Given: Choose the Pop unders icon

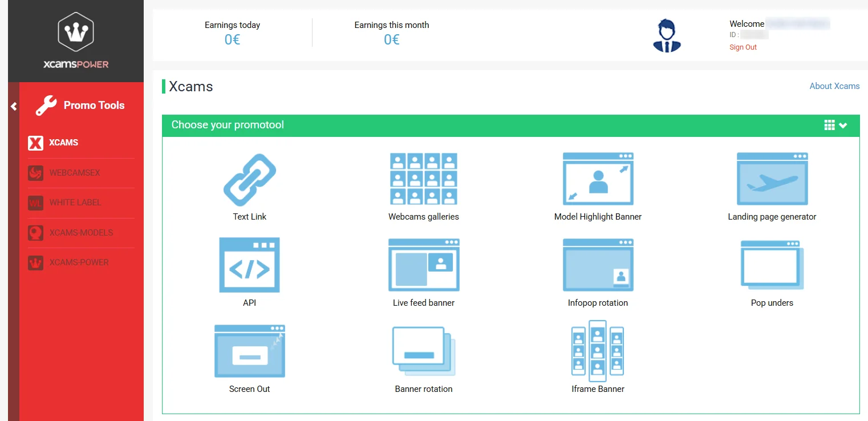Looking at the screenshot, I should (772, 265).
